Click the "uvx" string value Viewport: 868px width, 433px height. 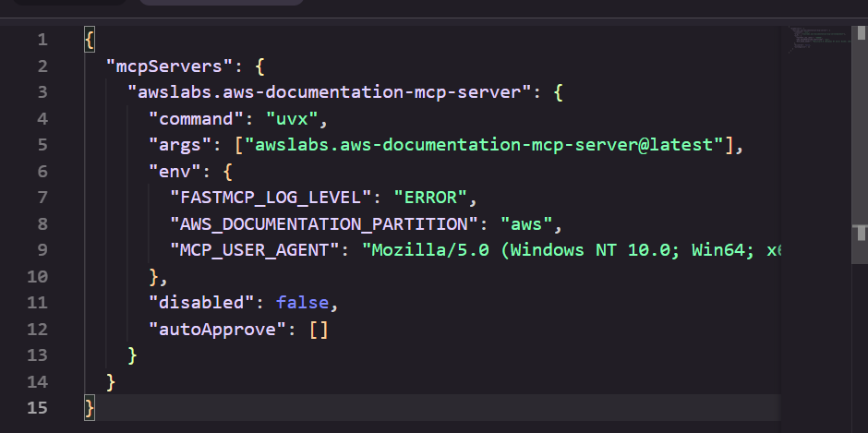[x=297, y=119]
